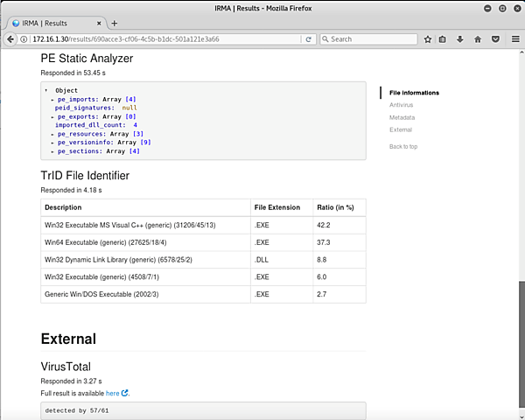Open VirusTotal full result 'here' link
Image resolution: width=525 pixels, height=420 pixels.
pyautogui.click(x=112, y=393)
